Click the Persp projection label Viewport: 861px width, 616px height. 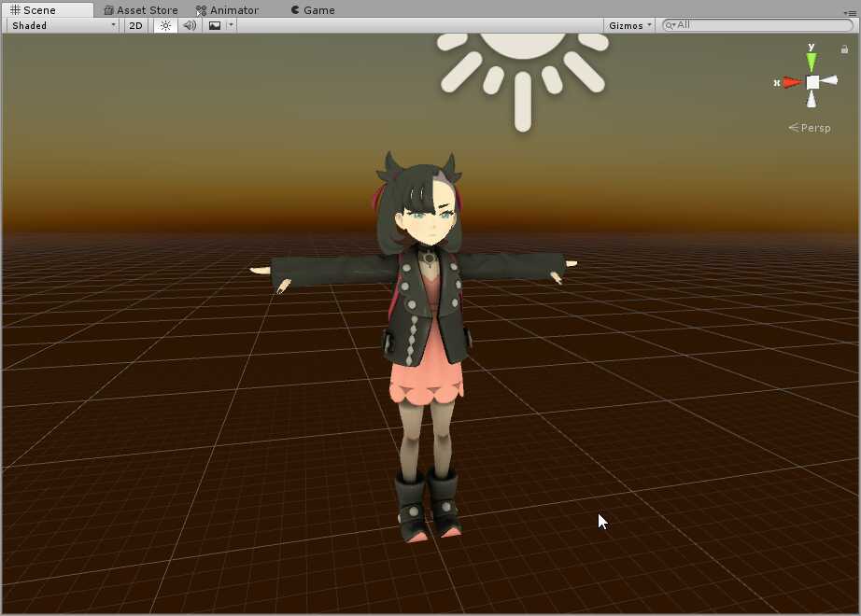coord(811,128)
